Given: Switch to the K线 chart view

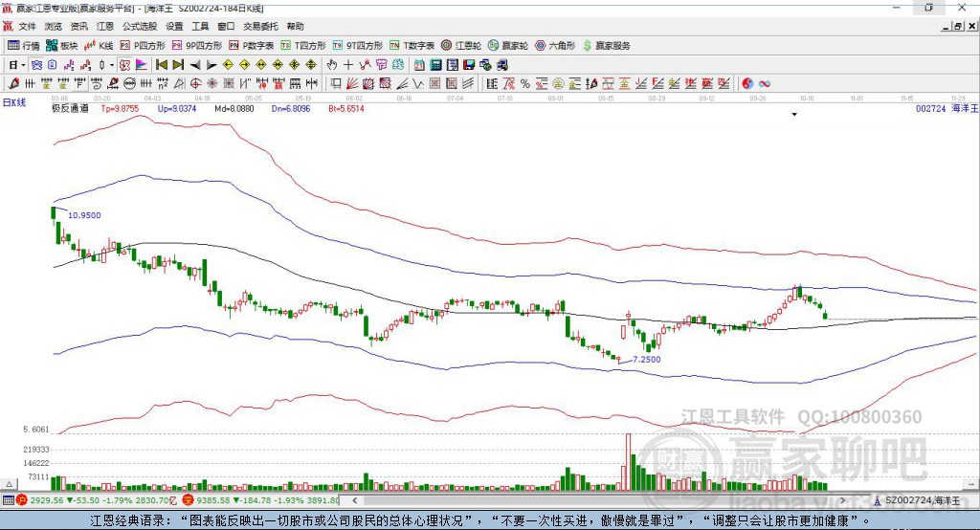Looking at the screenshot, I should coord(99,46).
